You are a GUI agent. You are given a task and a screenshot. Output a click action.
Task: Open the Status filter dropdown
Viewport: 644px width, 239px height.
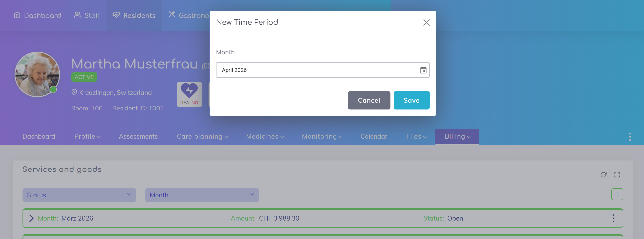(79, 195)
